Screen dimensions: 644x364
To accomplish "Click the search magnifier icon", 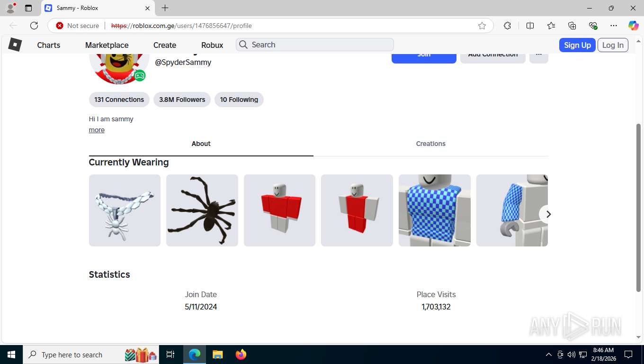I will tap(243, 45).
